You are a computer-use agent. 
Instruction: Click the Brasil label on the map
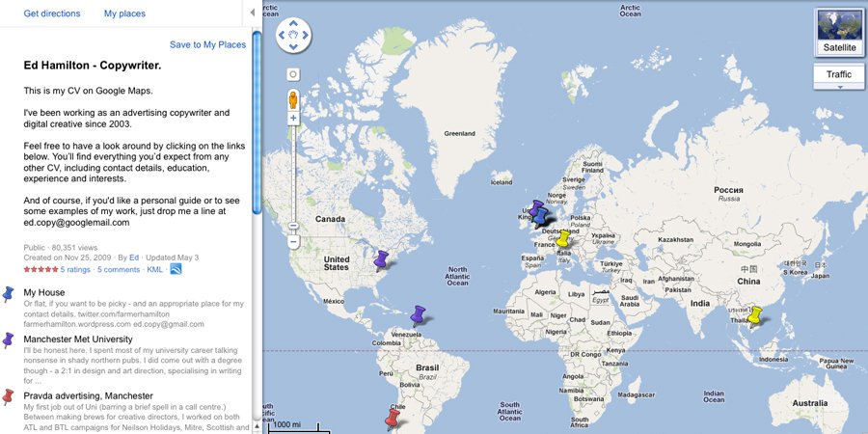tap(427, 367)
